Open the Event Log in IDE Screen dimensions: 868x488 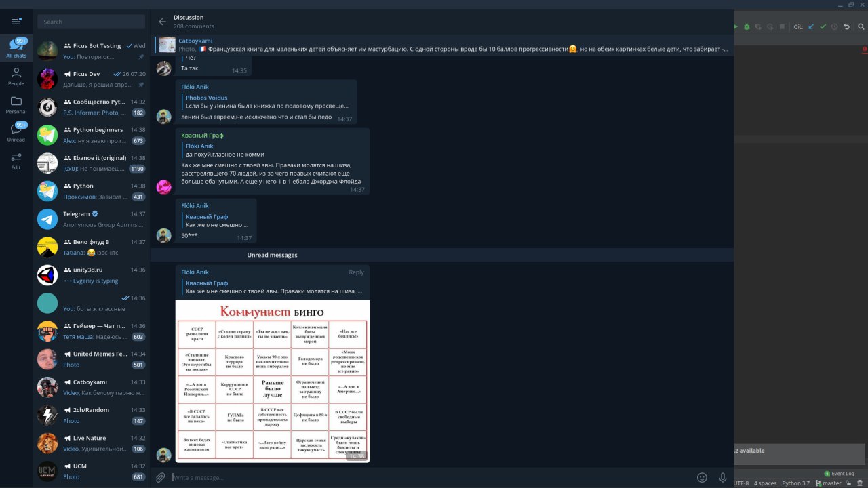pyautogui.click(x=840, y=474)
